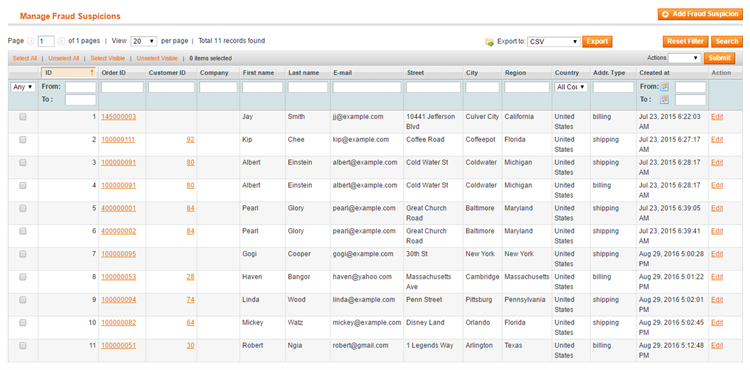The image size is (750, 370).
Task: Click the Add Fraud Suspicion button
Action: coord(700,14)
